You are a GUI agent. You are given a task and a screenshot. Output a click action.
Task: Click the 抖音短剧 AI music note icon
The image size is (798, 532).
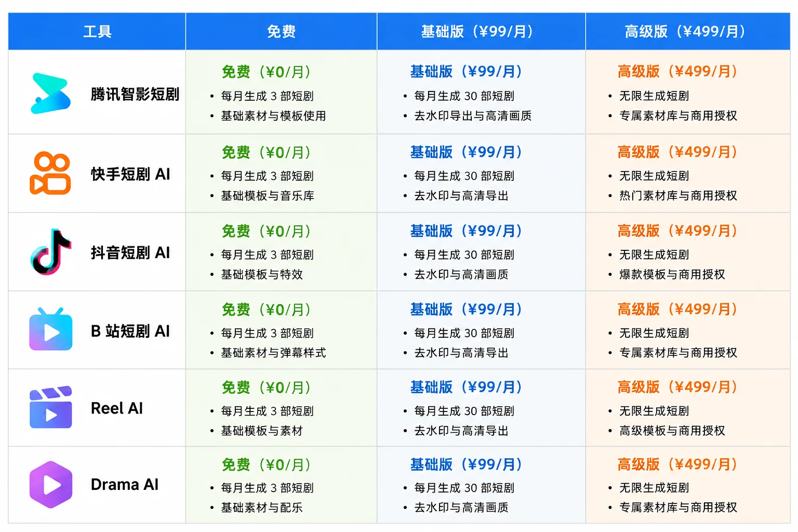coord(51,252)
